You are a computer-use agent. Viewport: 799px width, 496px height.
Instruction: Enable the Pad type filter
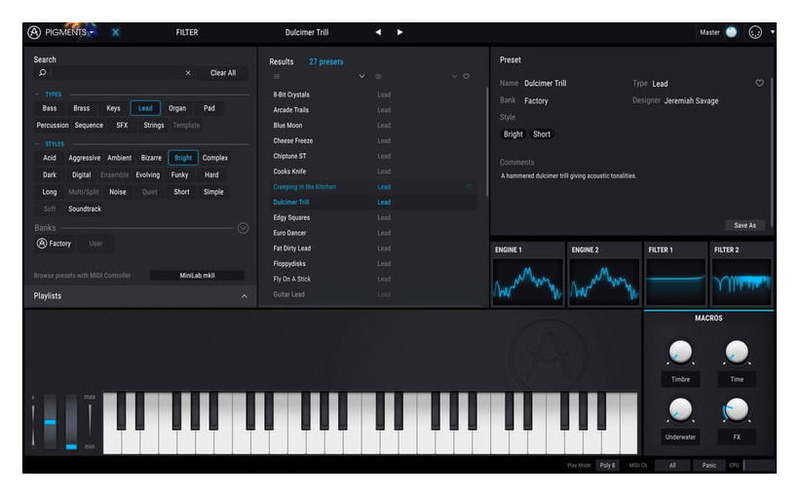tap(209, 108)
